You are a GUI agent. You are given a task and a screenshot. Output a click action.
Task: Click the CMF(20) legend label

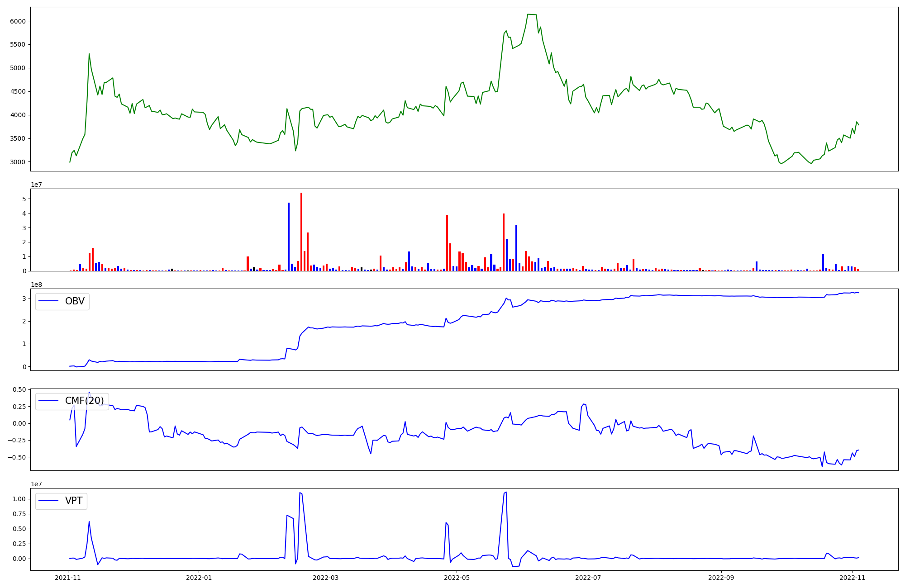pyautogui.click(x=84, y=401)
